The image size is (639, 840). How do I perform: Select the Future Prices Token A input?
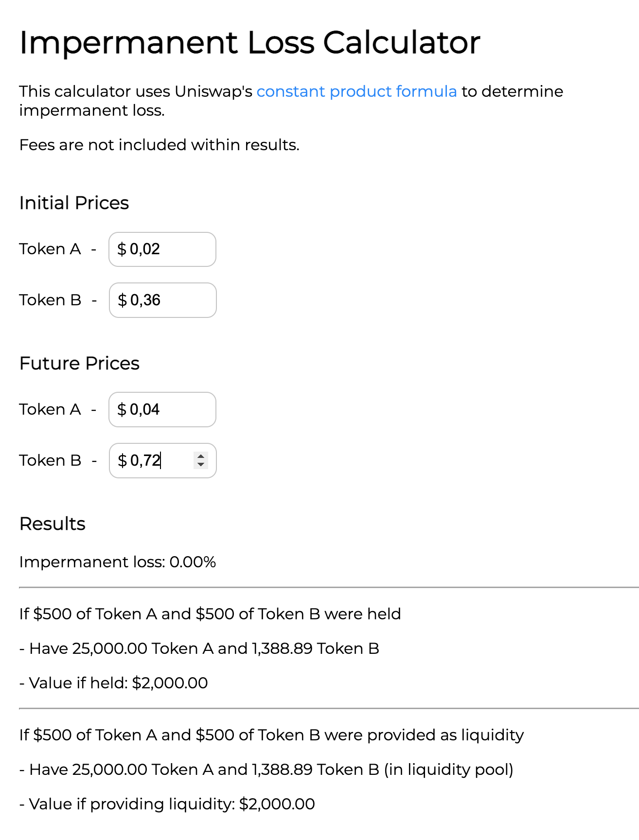pyautogui.click(x=162, y=410)
